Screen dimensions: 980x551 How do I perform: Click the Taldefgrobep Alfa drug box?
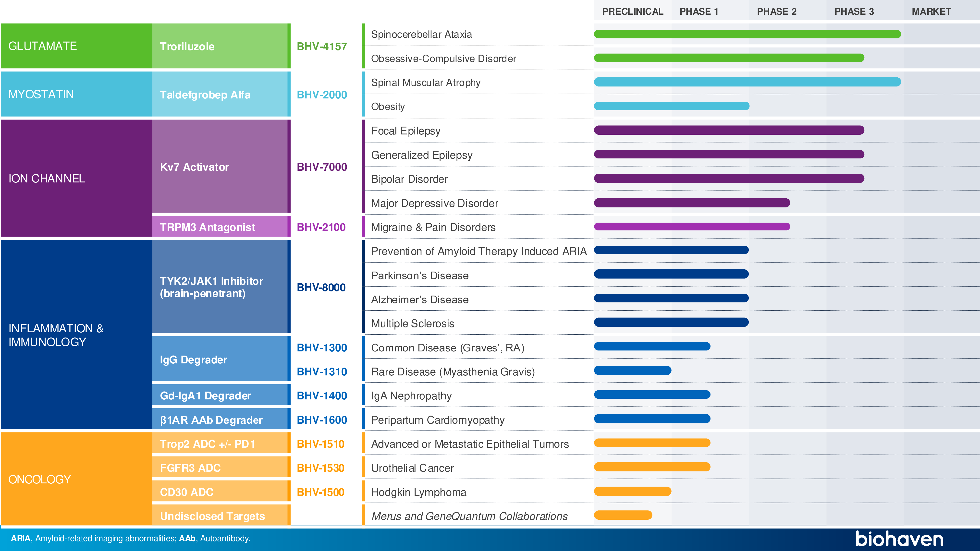221,94
